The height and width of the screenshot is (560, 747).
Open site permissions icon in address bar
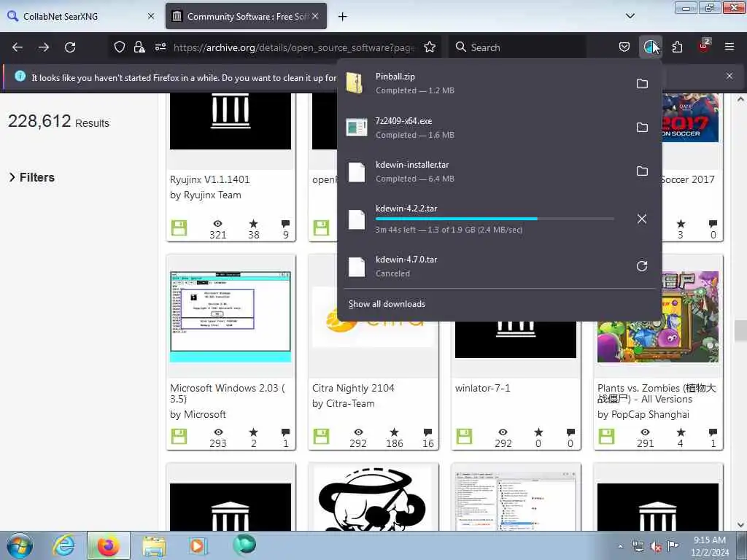coord(160,47)
